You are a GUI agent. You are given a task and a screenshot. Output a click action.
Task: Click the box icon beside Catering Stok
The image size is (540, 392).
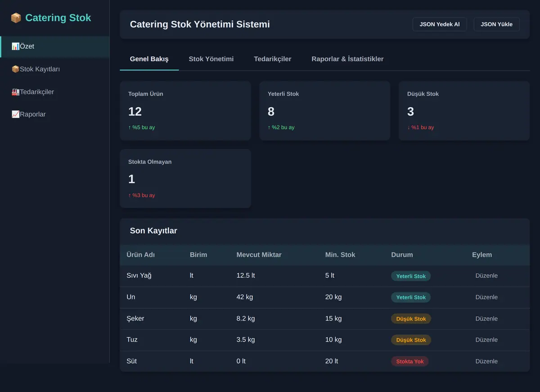[16, 18]
